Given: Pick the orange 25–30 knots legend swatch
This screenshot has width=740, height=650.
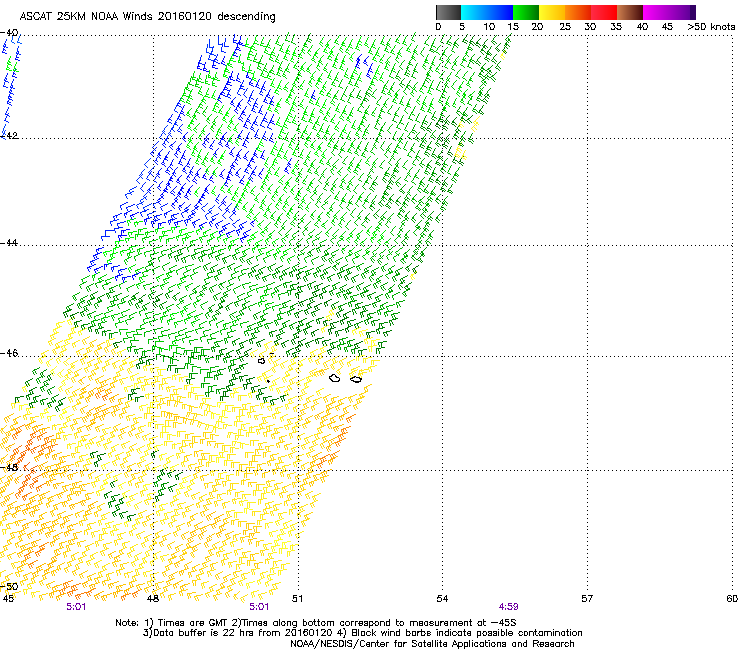Looking at the screenshot, I should 578,12.
